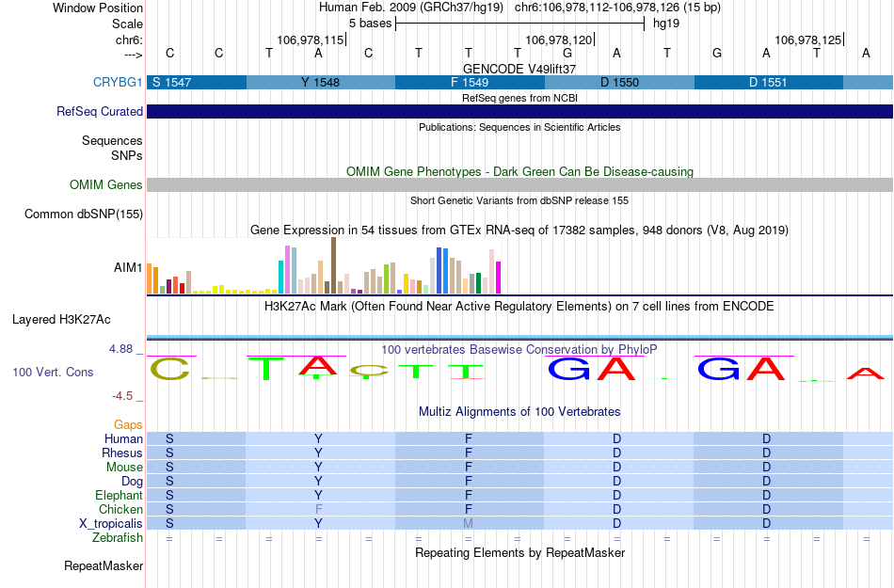Click the 106,978,115 ruler coordinate
This screenshot has height=588, width=894.
click(x=311, y=40)
